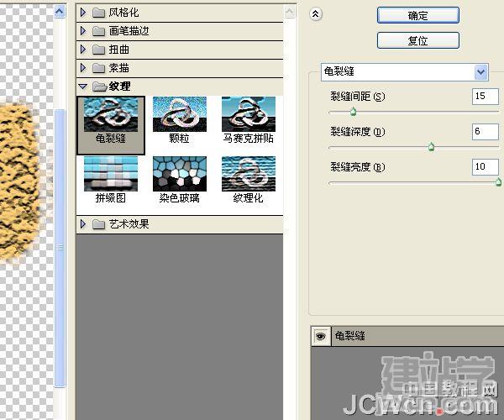The height and width of the screenshot is (420, 504).
Task: Select the 龟裂缝 effect layer row
Action: (x=407, y=336)
